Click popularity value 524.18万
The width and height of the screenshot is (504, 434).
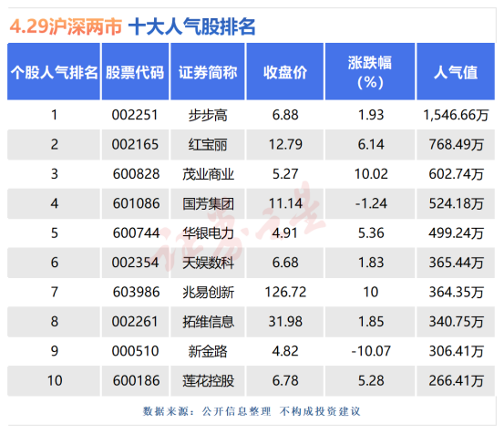[x=456, y=204]
